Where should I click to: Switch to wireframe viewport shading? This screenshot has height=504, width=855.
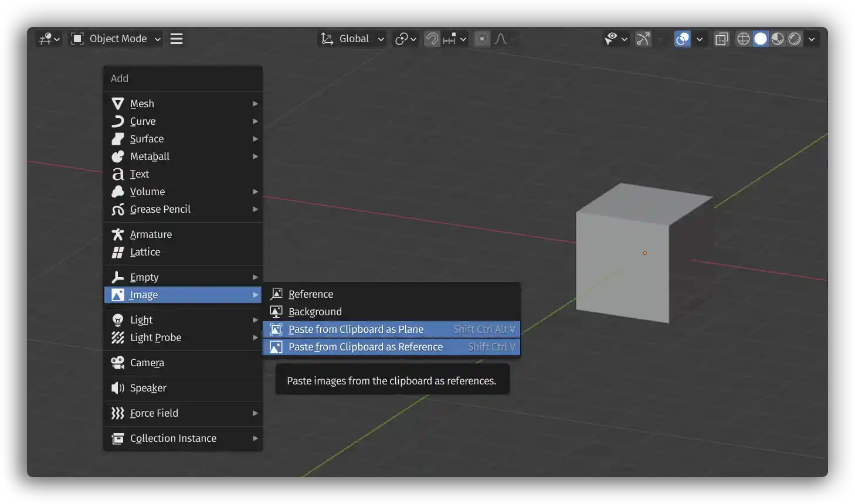[x=743, y=39]
